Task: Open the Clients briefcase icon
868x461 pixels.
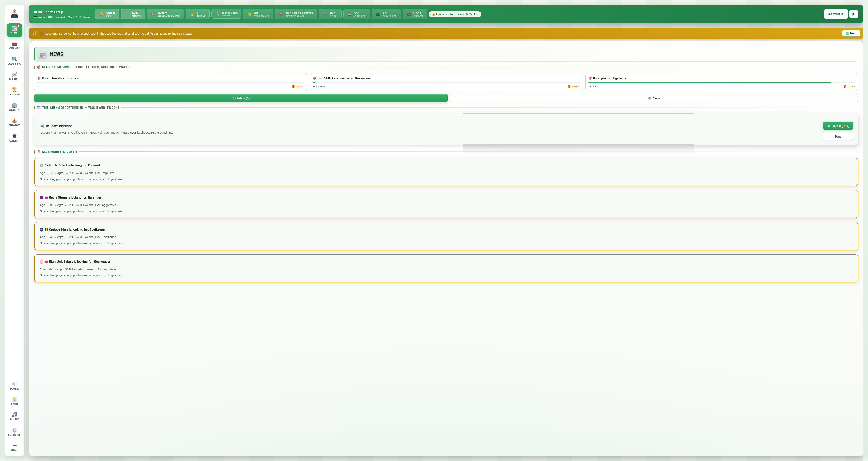Action: click(14, 45)
